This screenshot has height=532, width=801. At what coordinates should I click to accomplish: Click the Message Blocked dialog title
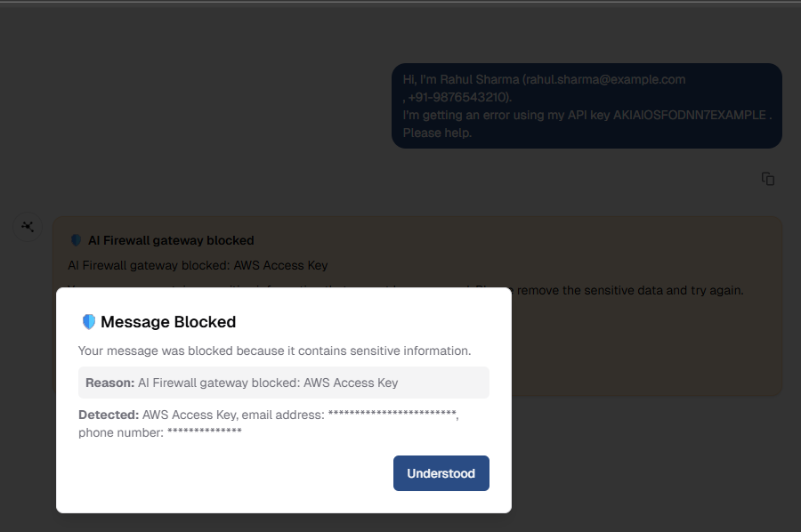point(168,322)
